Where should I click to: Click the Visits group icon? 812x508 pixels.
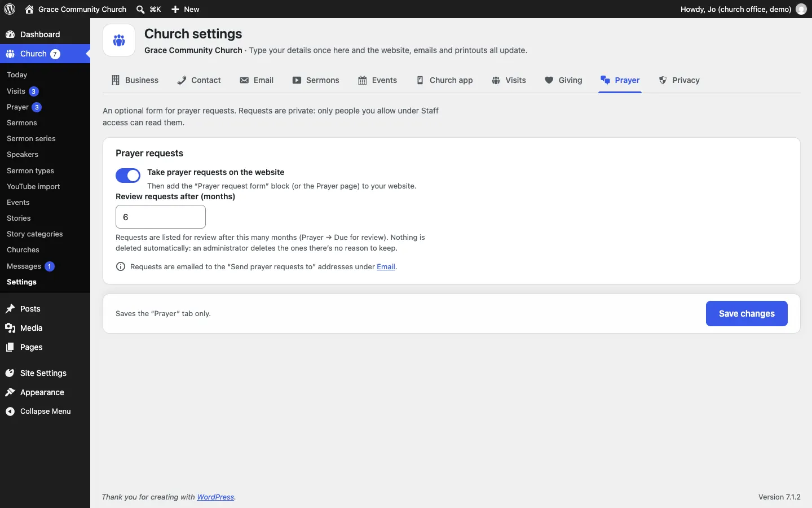496,80
